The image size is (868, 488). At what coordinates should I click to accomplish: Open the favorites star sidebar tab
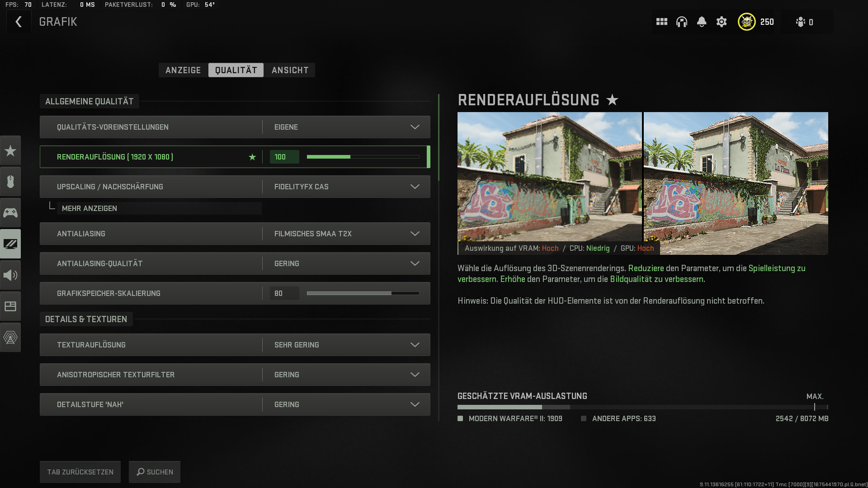[x=10, y=150]
